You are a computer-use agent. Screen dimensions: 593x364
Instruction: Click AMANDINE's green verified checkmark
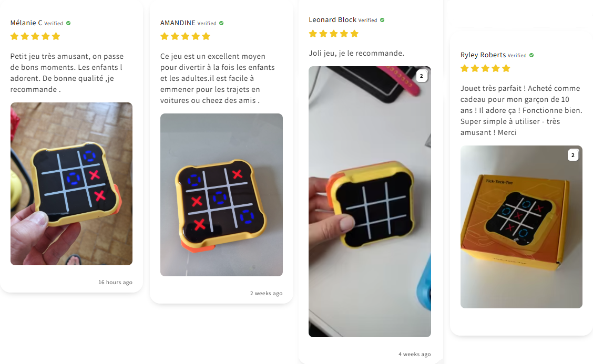pyautogui.click(x=221, y=23)
